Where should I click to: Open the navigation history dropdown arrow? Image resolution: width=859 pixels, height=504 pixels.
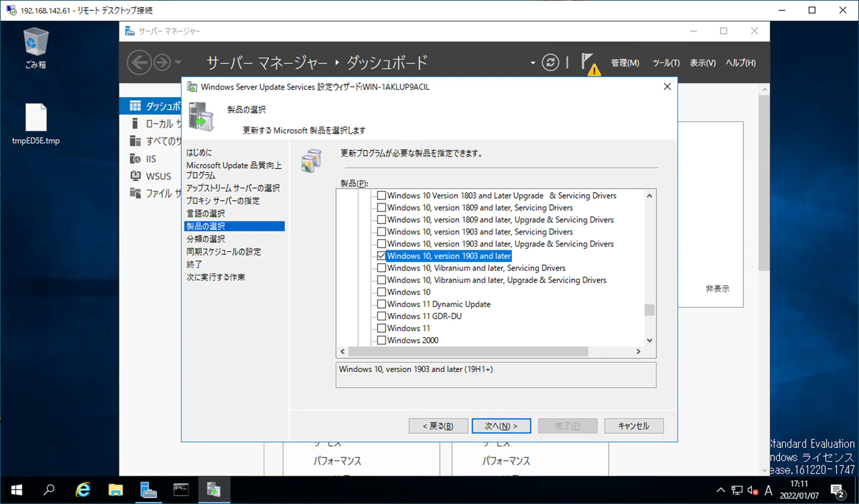[x=178, y=63]
